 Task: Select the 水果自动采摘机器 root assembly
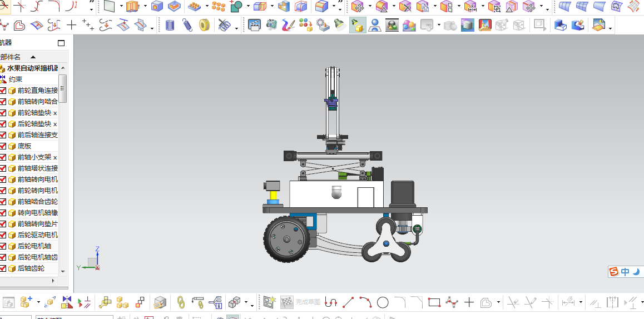32,68
